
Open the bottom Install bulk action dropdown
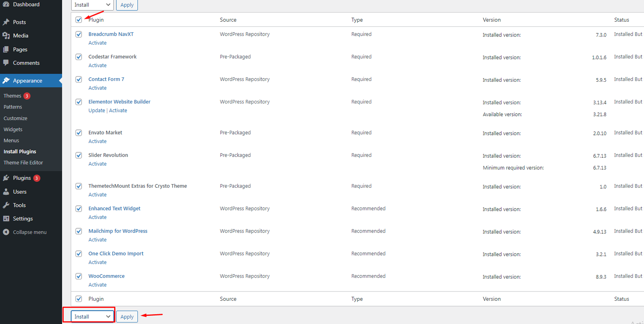coord(92,317)
